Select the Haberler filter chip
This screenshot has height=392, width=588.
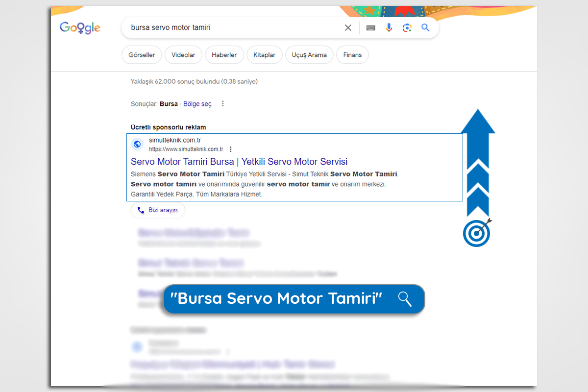(224, 55)
